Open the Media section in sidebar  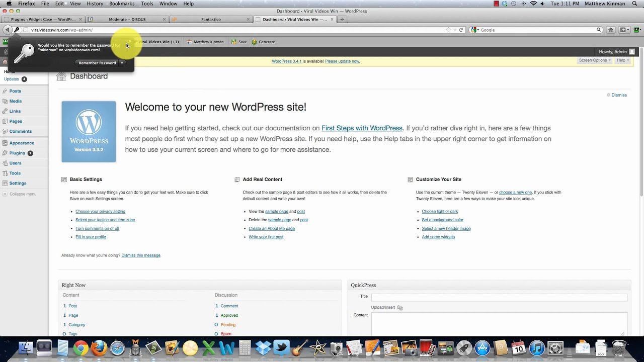pos(16,101)
